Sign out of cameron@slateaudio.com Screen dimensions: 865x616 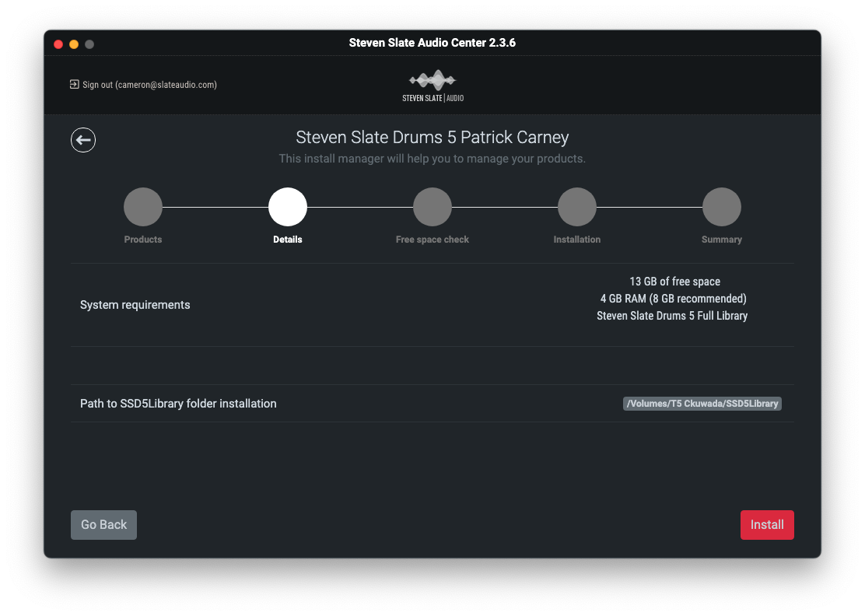143,84
